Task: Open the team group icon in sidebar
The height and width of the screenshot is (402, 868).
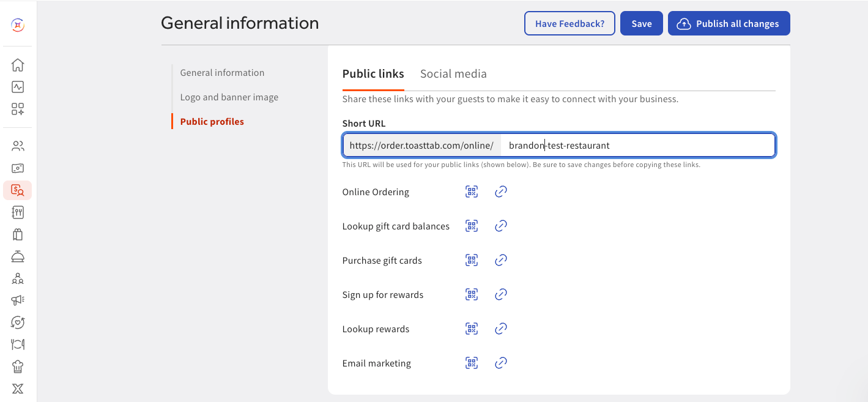Action: pos(18,278)
